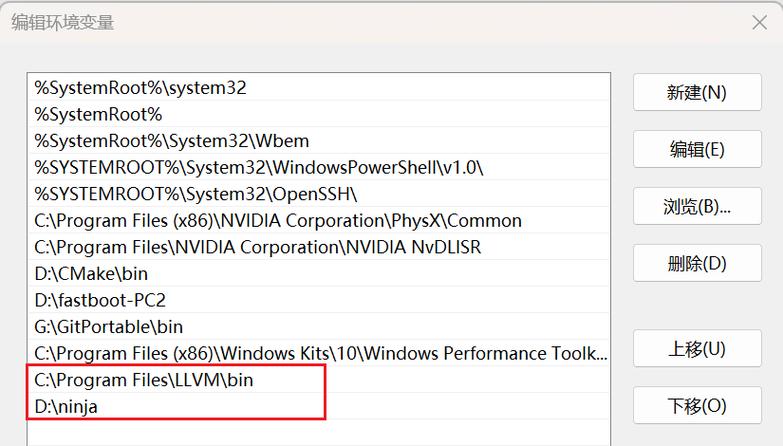783x446 pixels.
Task: Move entry up with 上移(U)
Action: [x=696, y=349]
